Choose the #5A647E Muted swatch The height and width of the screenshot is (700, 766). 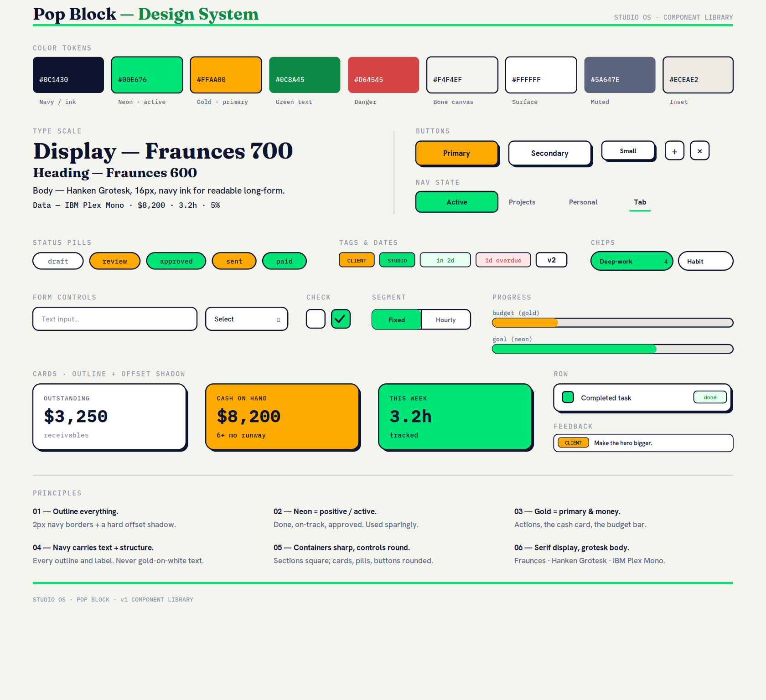coord(620,75)
